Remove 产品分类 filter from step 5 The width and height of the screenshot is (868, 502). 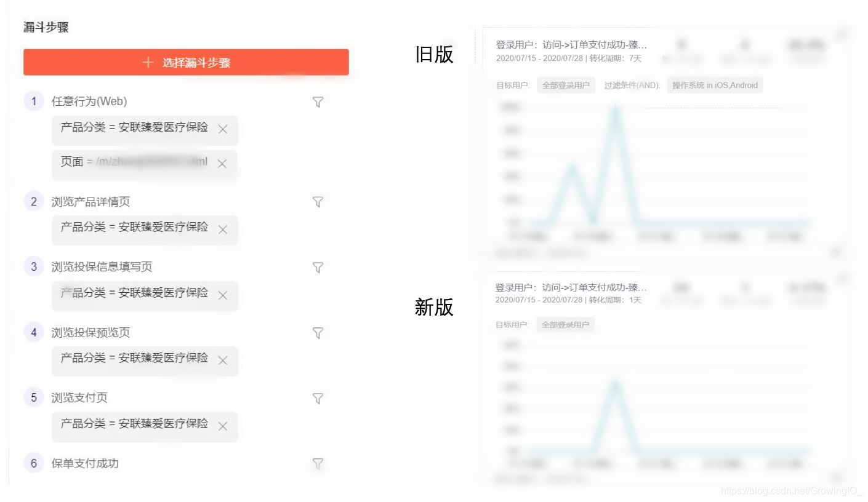point(223,427)
